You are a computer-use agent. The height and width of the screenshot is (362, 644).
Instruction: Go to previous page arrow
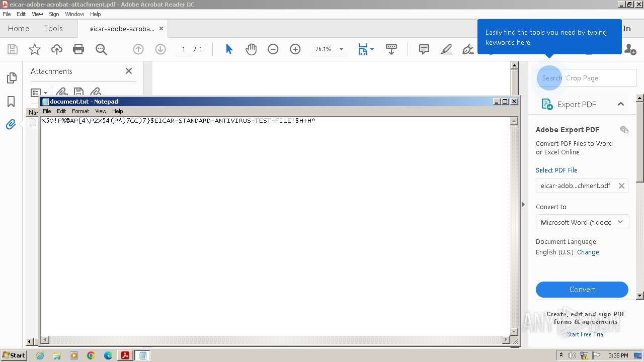pyautogui.click(x=138, y=49)
